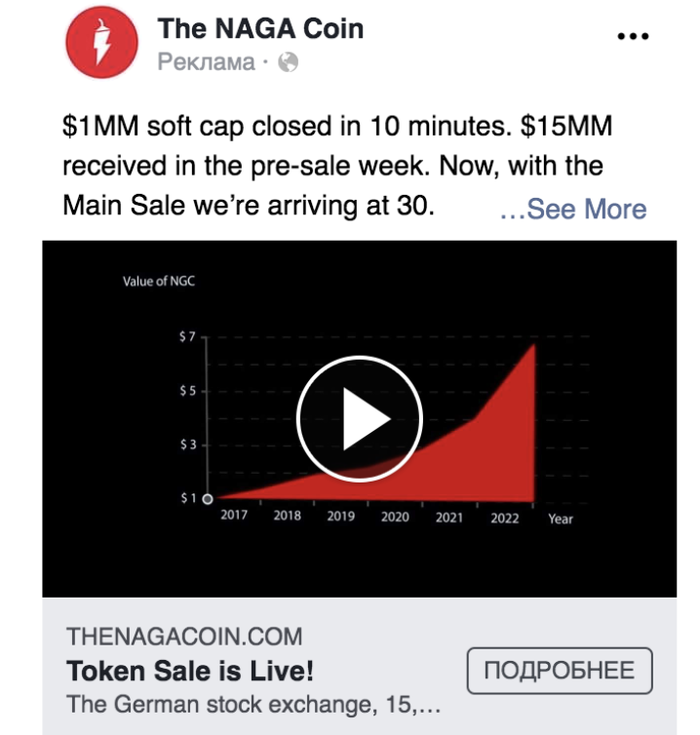Click the globe public-audience icon
Image resolution: width=700 pixels, height=735 pixels.
tap(288, 61)
